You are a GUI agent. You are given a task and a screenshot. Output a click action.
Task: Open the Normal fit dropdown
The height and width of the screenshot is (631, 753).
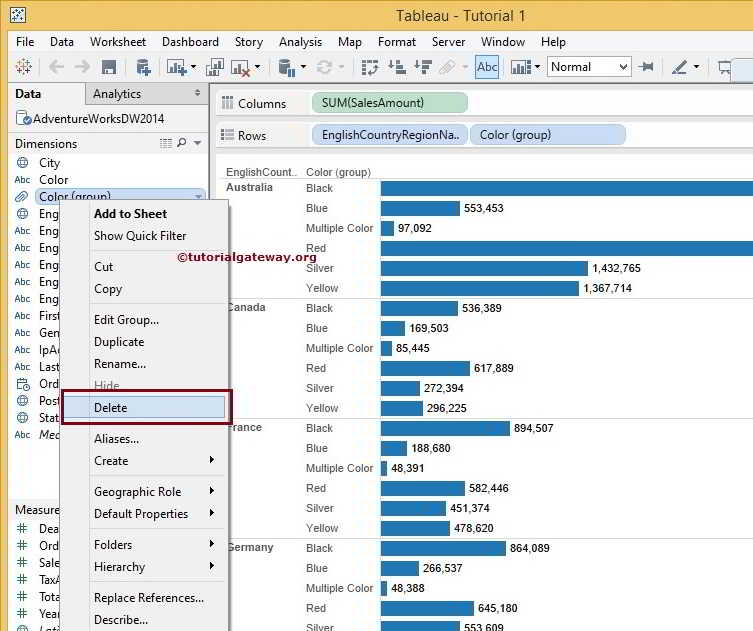588,67
